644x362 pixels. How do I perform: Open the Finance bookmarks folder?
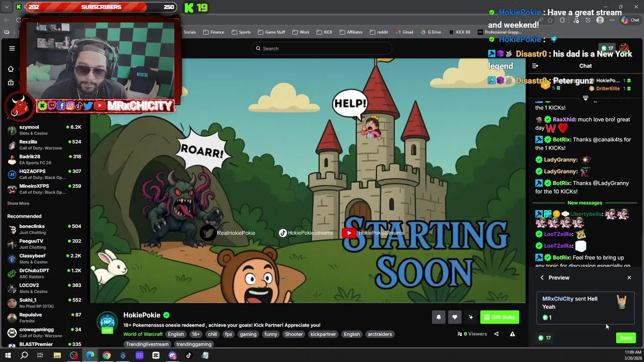214,32
